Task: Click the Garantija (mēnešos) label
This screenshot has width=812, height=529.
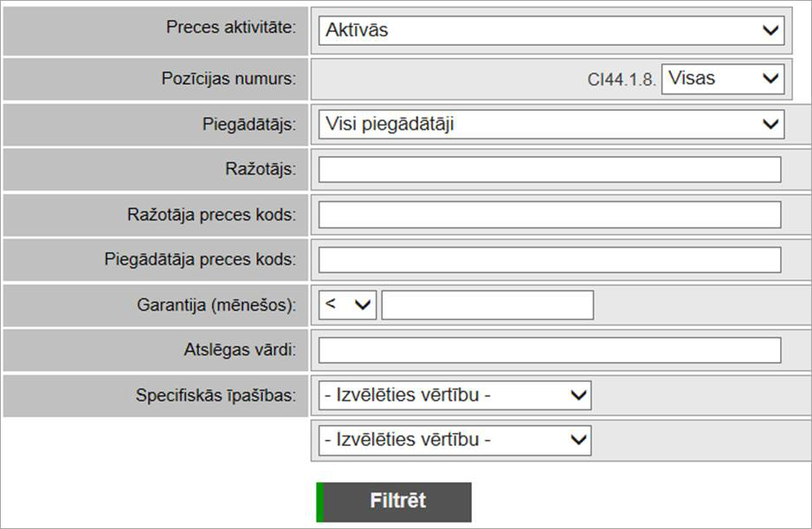Action: tap(216, 305)
